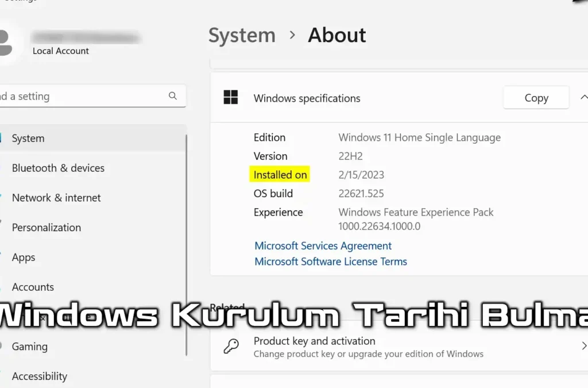Click the Bluetooth & devices sidebar icon
The width and height of the screenshot is (588, 388).
[2, 168]
